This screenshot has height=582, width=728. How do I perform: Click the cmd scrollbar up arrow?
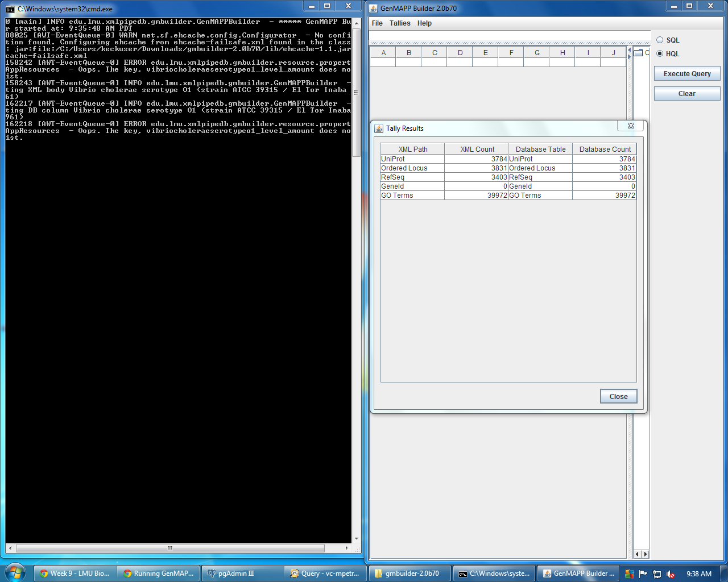[x=357, y=23]
